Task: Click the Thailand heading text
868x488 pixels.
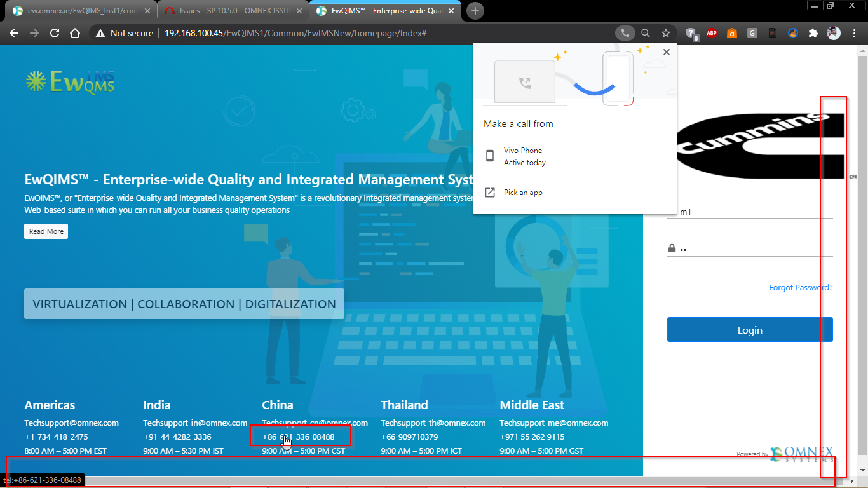Action: point(404,405)
